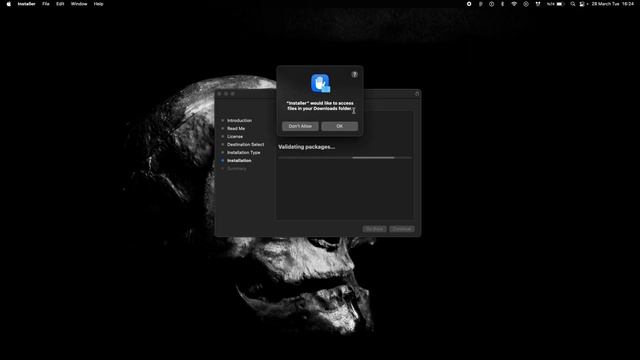Screen dimensions: 640x360
Task: Click the Installer window close button
Action: tap(219, 94)
